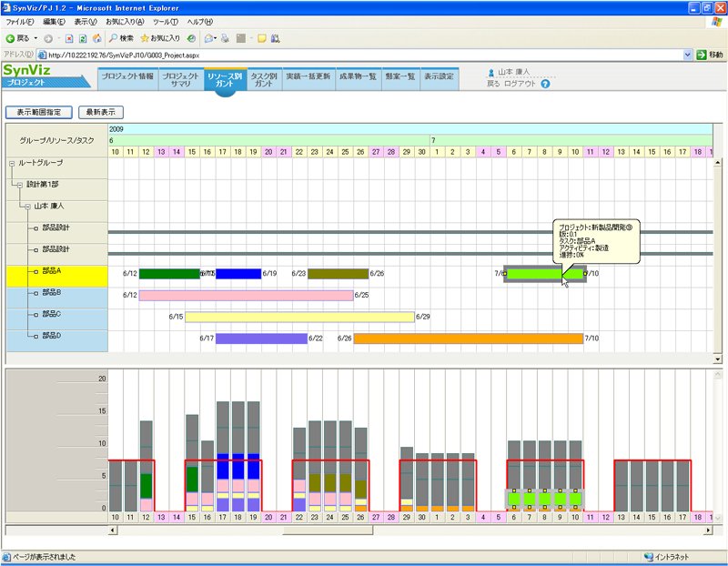Screen dimensions: 728x566
Task: Click the Gantt scrollbar up arrow
Action: (x=718, y=162)
